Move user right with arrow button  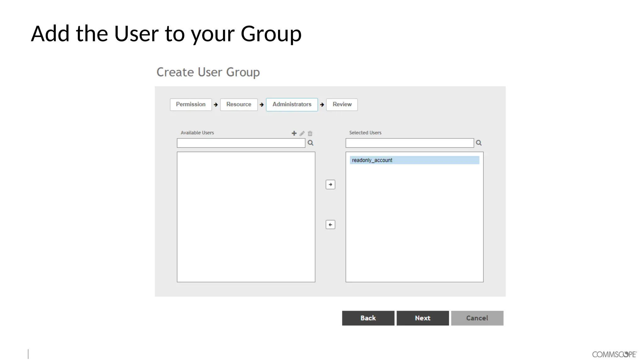coord(330,184)
